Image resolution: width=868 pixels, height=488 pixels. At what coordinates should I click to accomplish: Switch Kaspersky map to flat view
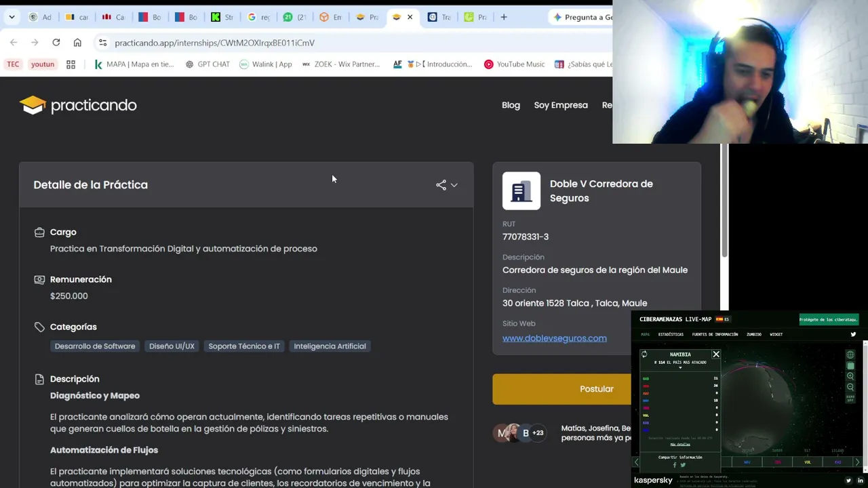[850, 365]
